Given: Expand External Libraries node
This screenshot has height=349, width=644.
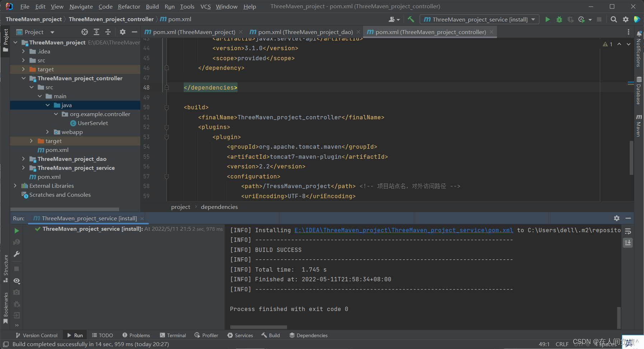Looking at the screenshot, I should tap(15, 186).
